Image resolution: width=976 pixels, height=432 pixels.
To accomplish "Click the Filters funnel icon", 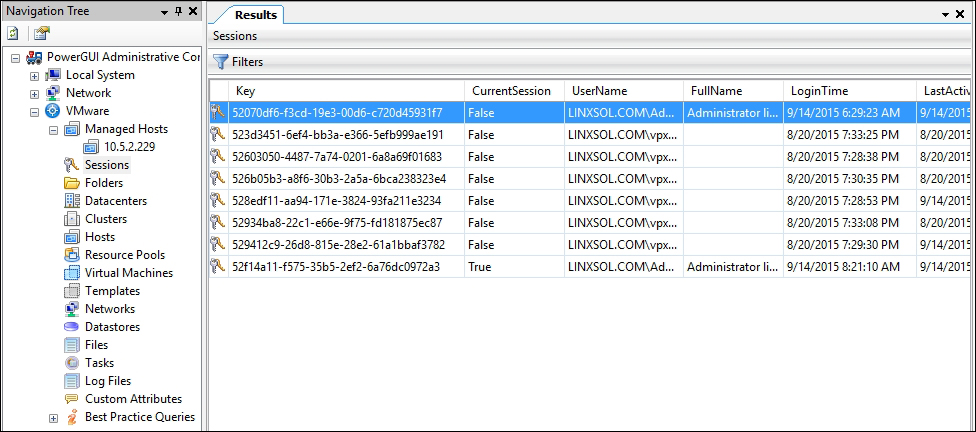I will point(221,62).
